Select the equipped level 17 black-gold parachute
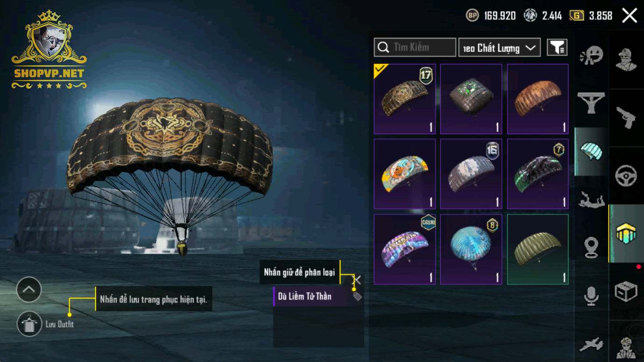Screen dimensions: 644x362 404,99
